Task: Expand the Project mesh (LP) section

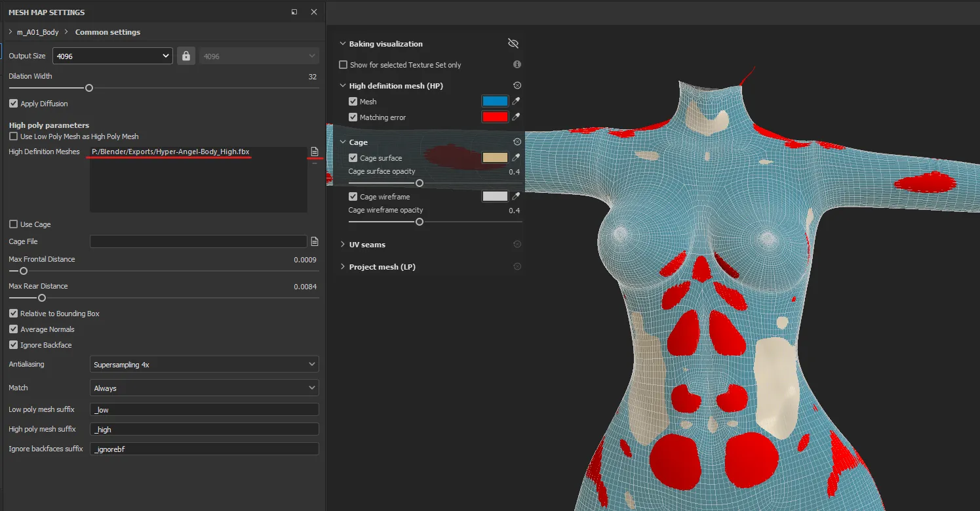Action: (342, 267)
